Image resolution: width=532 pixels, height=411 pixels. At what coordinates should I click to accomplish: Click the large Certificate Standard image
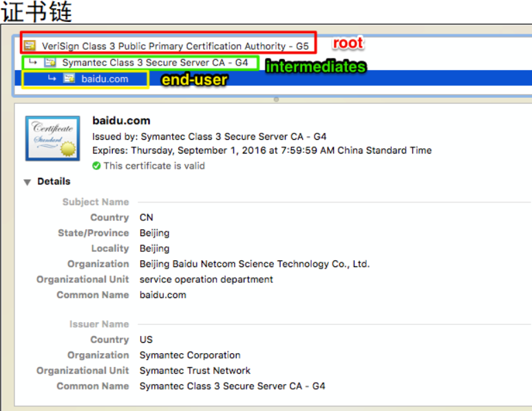point(52,138)
